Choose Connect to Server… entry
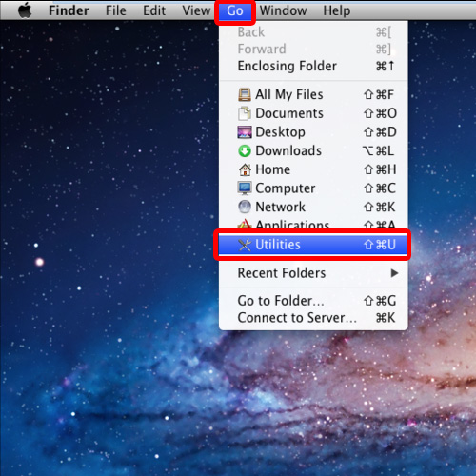The height and width of the screenshot is (476, 476). tap(313, 318)
